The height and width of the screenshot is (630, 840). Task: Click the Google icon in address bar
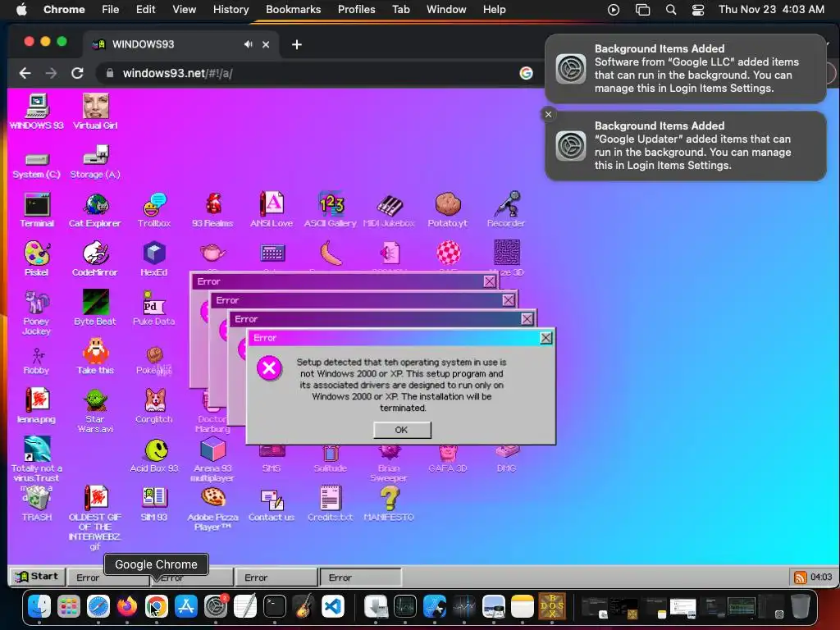(526, 73)
